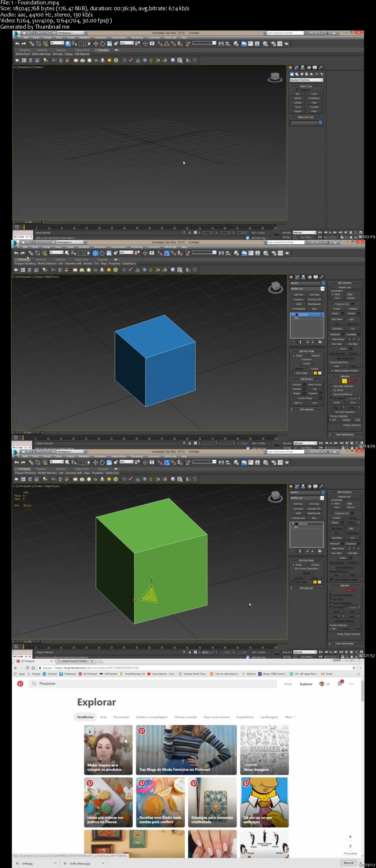The image size is (376, 868).
Task: Click the Mirror tool in empty-scene frame toolbar
Action: pos(221,44)
